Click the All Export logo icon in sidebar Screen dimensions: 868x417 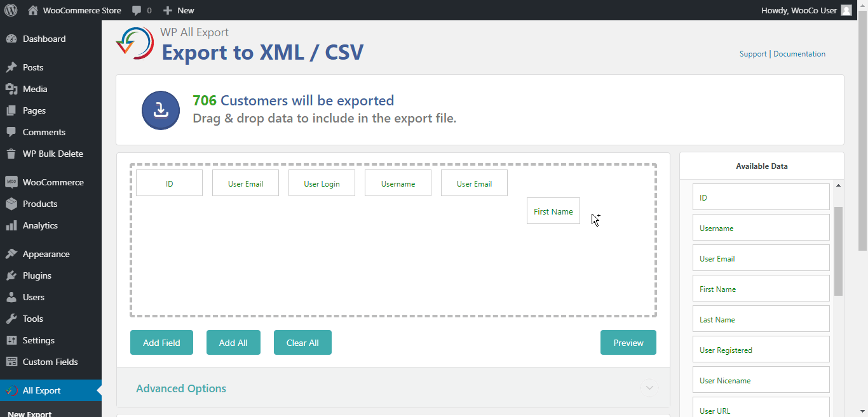(x=11, y=390)
